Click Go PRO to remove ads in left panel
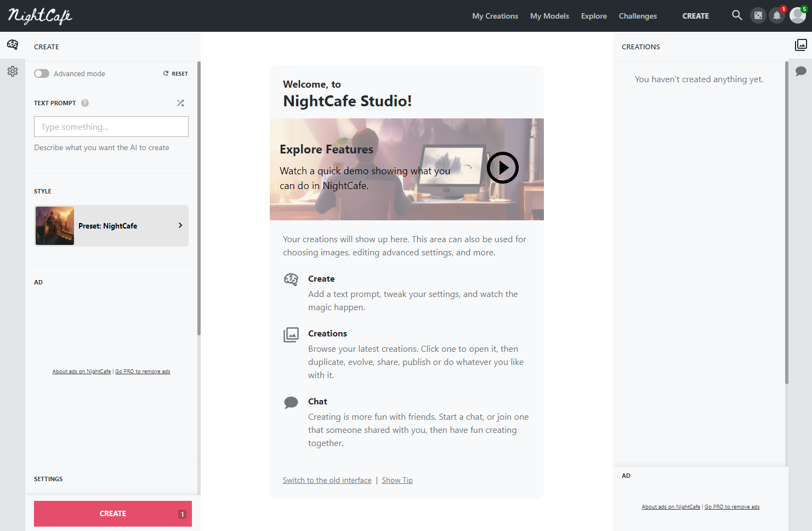812x531 pixels. tap(143, 372)
